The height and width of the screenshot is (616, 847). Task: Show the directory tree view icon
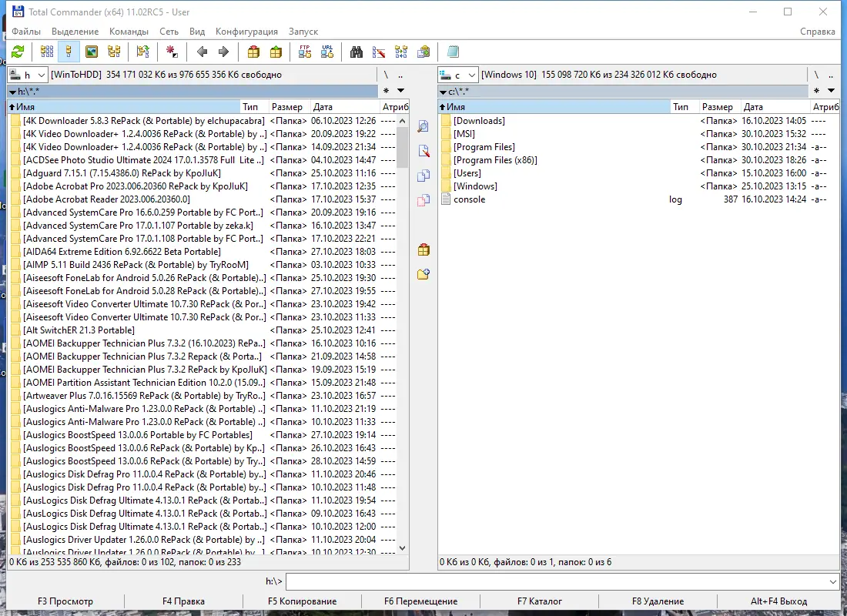(x=114, y=52)
